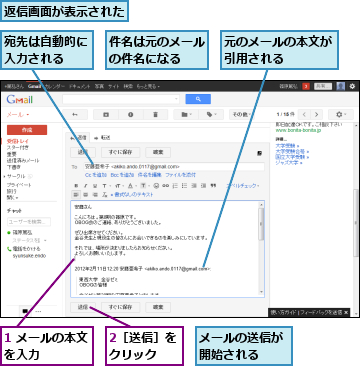Increase indent using the toolbar icon
The width and height of the screenshot is (360, 366).
pos(203,186)
